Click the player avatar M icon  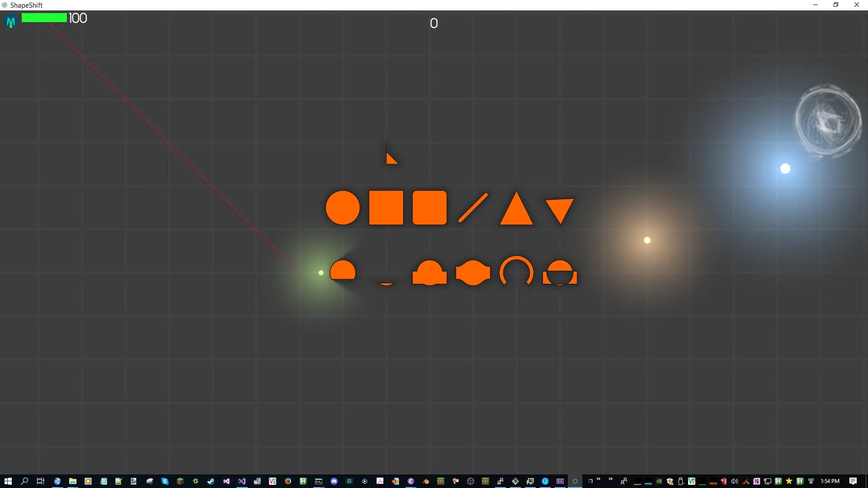point(11,21)
